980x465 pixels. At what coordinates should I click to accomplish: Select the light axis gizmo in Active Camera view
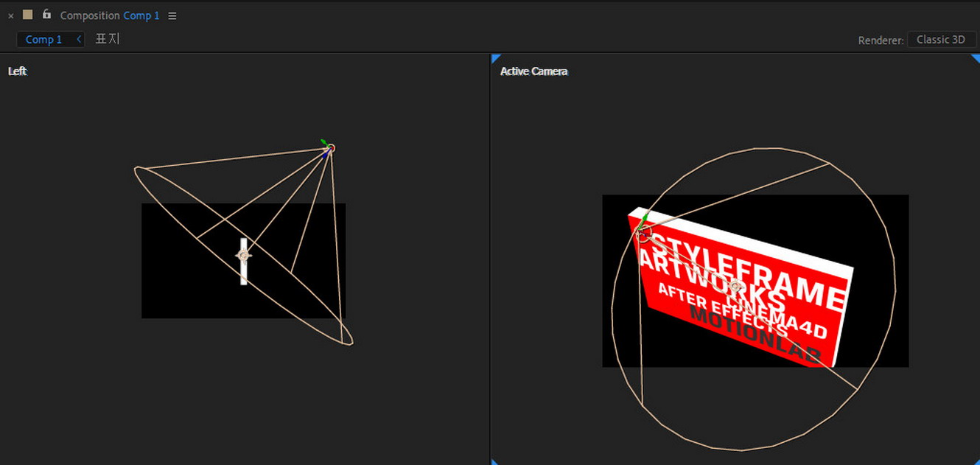tap(643, 228)
